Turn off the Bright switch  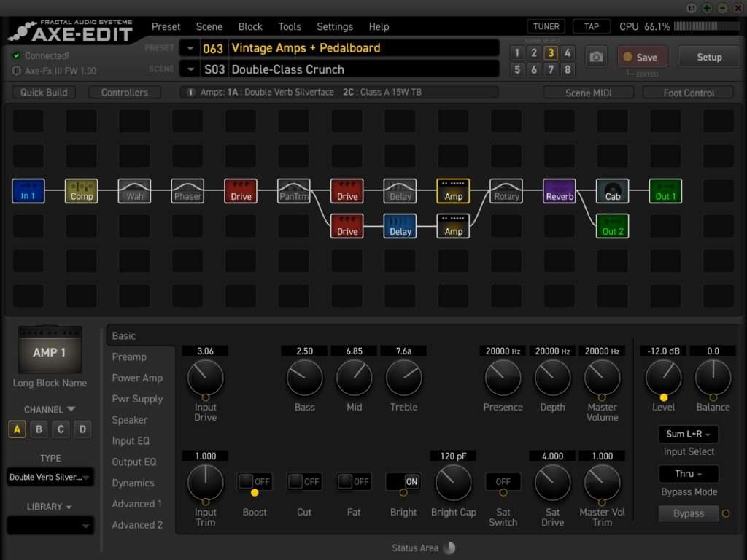(x=403, y=481)
